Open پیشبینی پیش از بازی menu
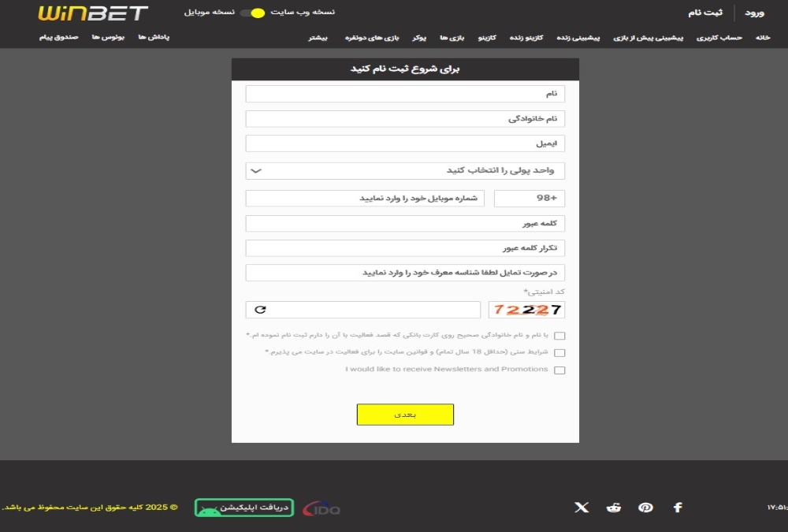 pos(648,38)
